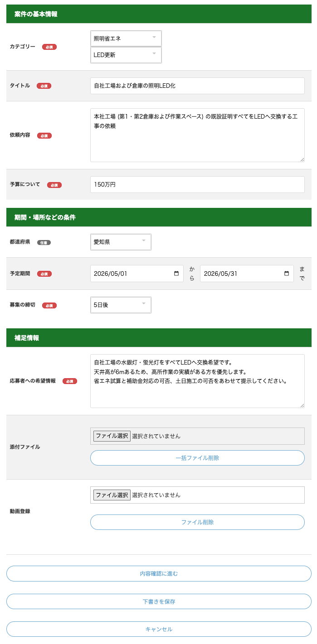Click ファイル選択 for 動画登録
The height and width of the screenshot is (644, 317).
point(112,495)
